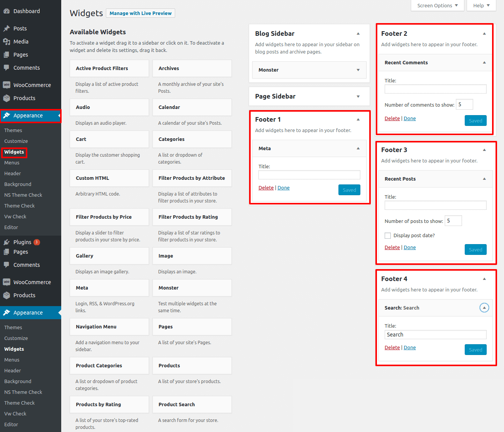The height and width of the screenshot is (432, 504).
Task: Enable the Display post date checkbox
Action: (x=388, y=236)
